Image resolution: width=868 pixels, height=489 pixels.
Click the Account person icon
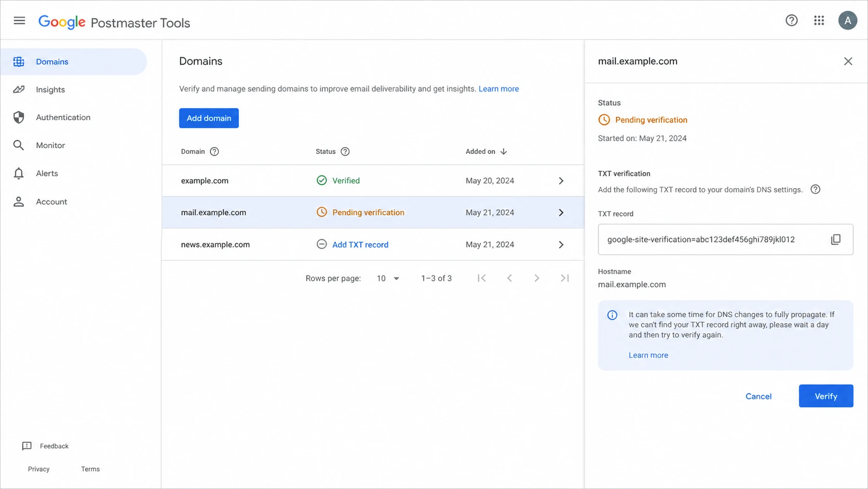pyautogui.click(x=19, y=202)
